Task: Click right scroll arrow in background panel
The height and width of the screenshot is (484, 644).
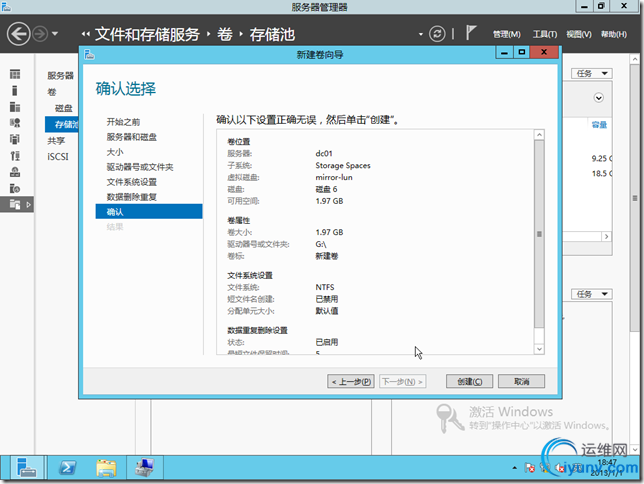Action: tap(606, 237)
